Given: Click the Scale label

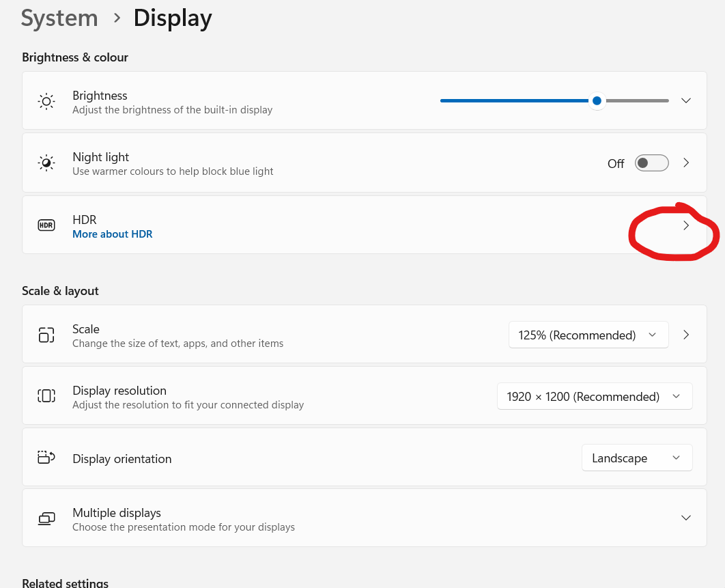Looking at the screenshot, I should point(86,329).
